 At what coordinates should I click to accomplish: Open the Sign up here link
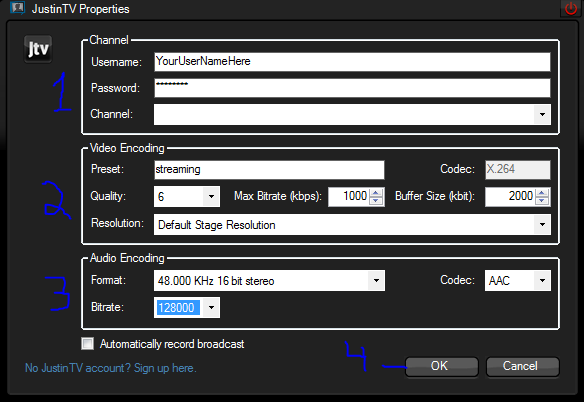point(165,368)
